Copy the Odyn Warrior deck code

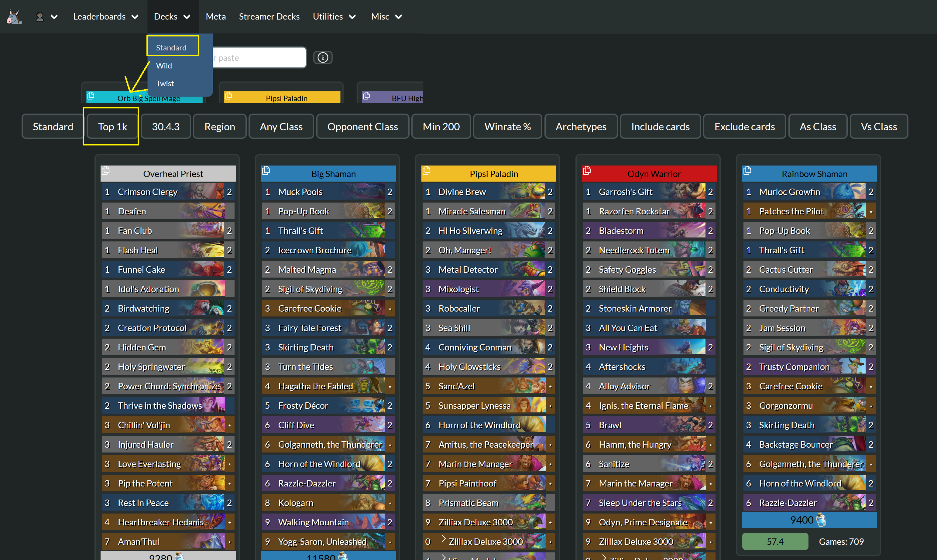coord(587,171)
